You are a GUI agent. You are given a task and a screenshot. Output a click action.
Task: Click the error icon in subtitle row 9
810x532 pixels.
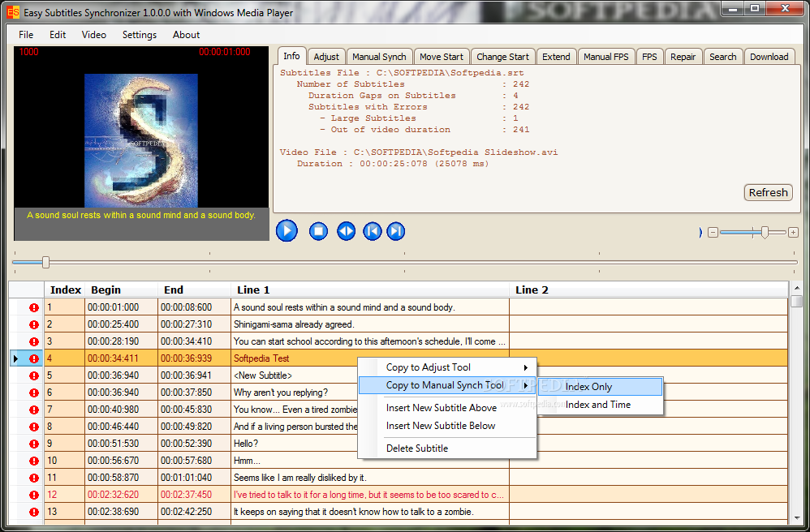pos(34,444)
